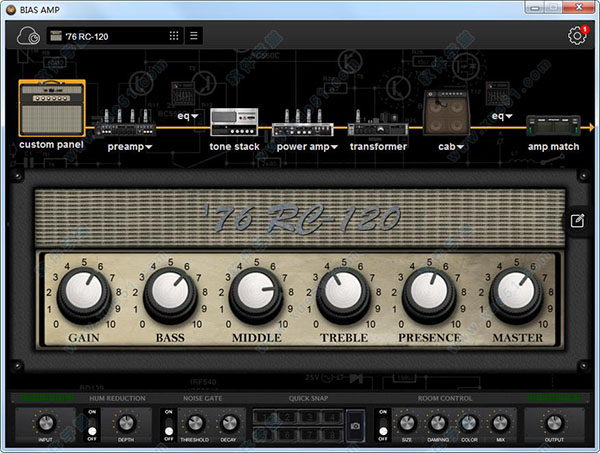Open the preset grid browser icon
The height and width of the screenshot is (453, 600).
click(x=174, y=36)
